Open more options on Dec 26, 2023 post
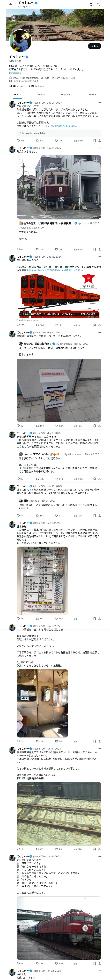Screen dimensions: 110x980 (99, 102)
